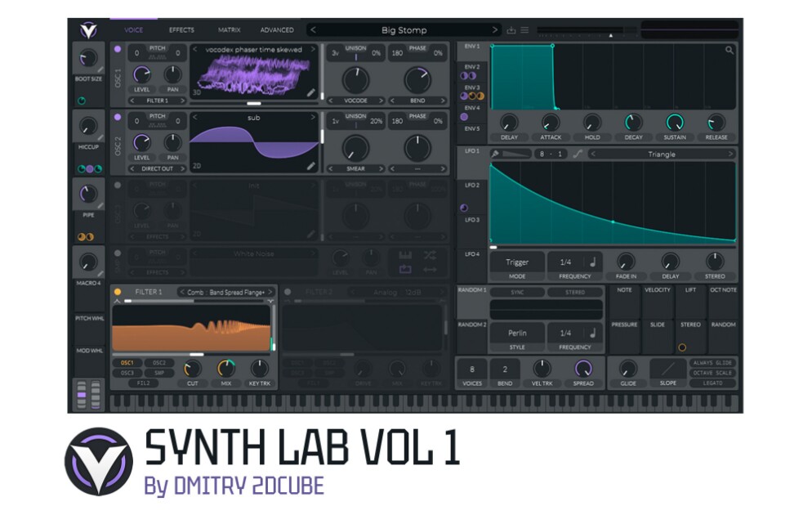This screenshot has height=515, width=812.
Task: Switch to the MATRIX tab
Action: [229, 30]
